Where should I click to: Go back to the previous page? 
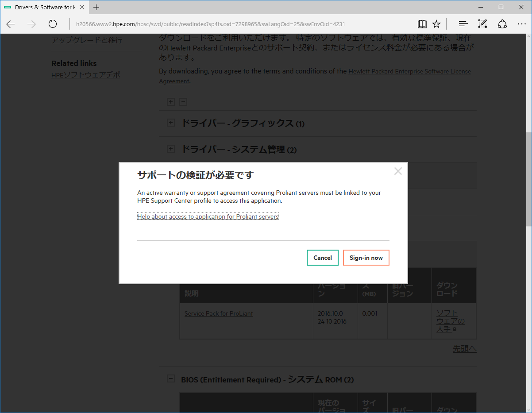(11, 24)
